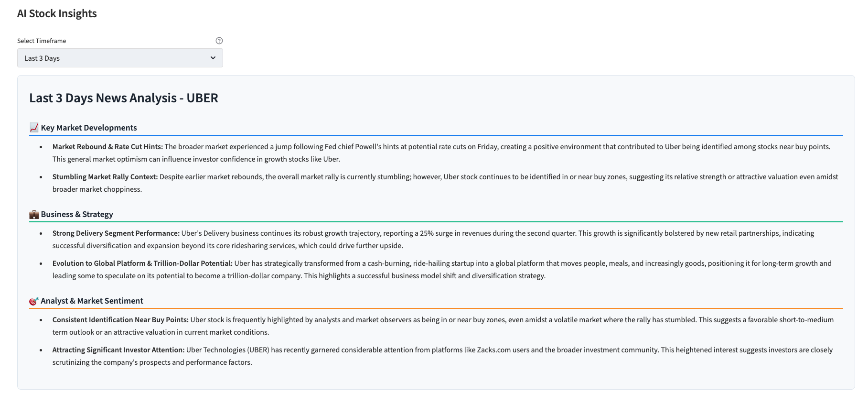The height and width of the screenshot is (404, 868).
Task: Click bold text Consistent Identification Near Buy Points
Action: pos(120,320)
